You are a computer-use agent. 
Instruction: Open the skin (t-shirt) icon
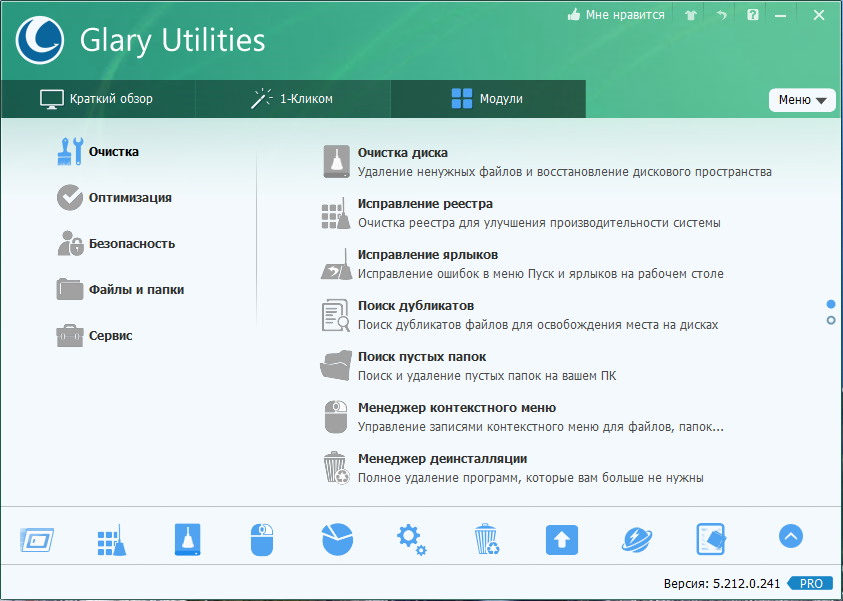click(691, 15)
